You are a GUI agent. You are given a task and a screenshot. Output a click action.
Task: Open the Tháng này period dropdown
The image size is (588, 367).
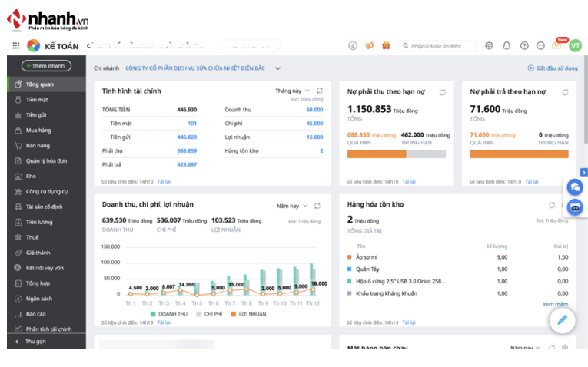291,91
